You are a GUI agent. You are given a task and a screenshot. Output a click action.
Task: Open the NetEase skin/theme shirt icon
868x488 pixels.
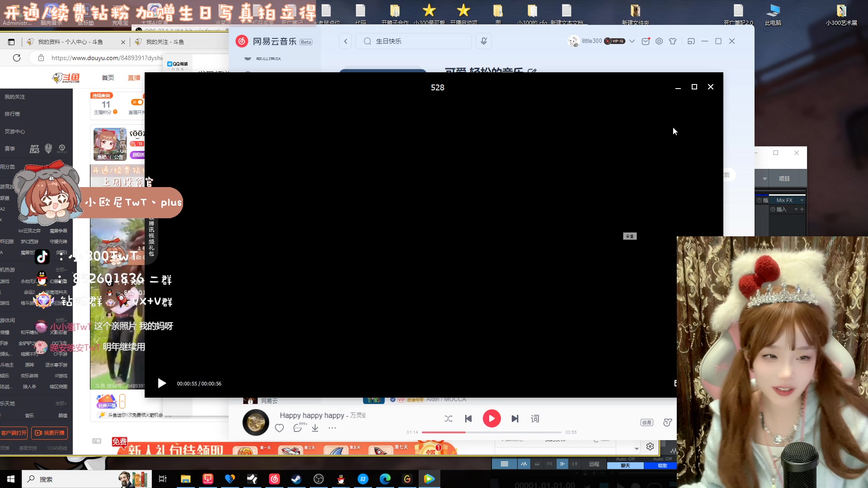pyautogui.click(x=673, y=41)
